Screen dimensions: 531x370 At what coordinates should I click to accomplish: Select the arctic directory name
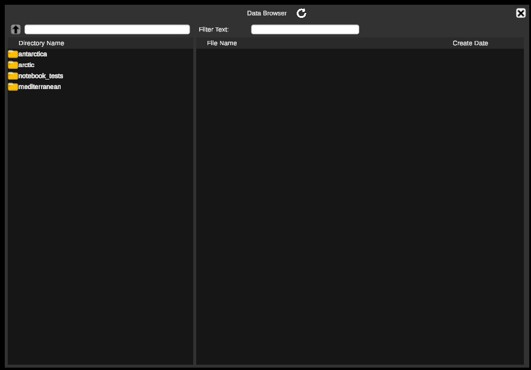(26, 65)
